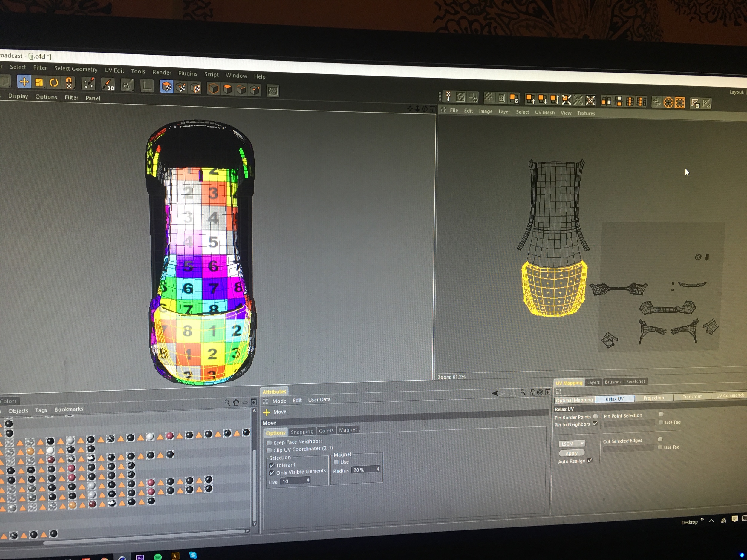Click the circular UV round icon

[668, 102]
